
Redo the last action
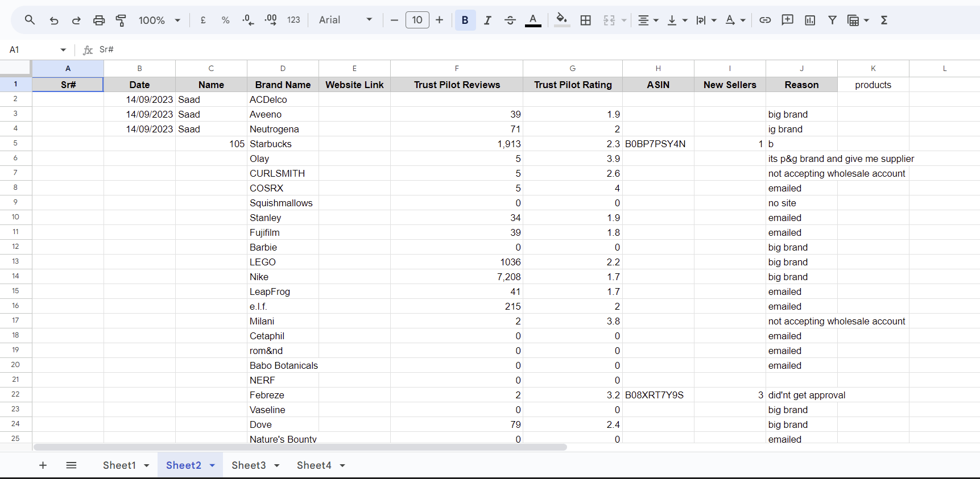click(76, 20)
